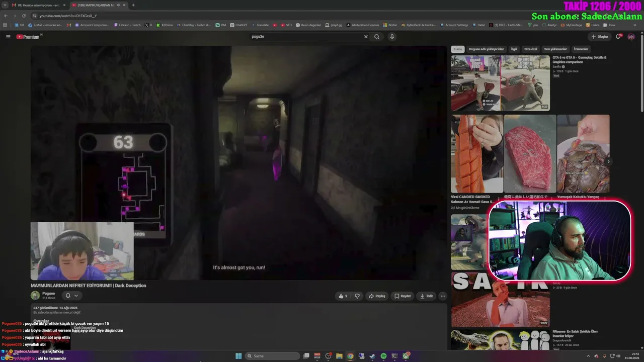644x362 pixels.
Task: Dislike the video with thumbs down
Action: pyautogui.click(x=357, y=296)
